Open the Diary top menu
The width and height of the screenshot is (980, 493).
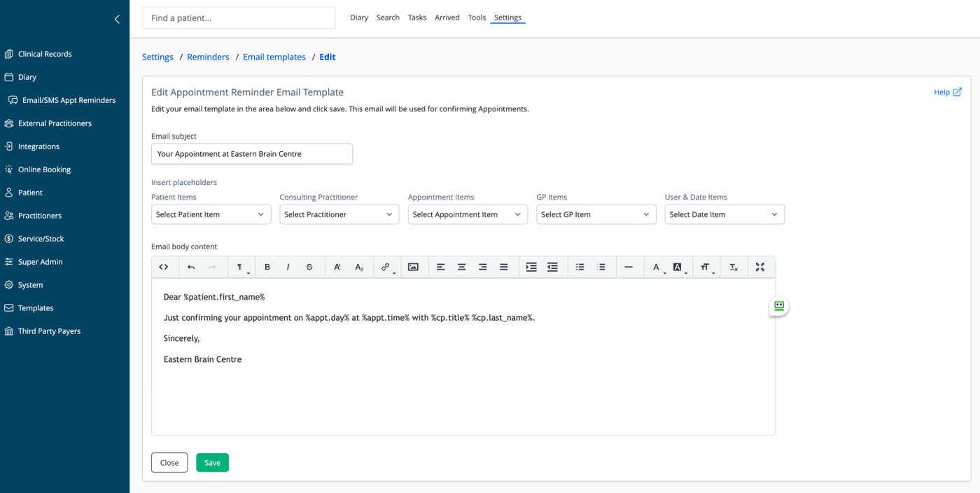click(x=359, y=18)
